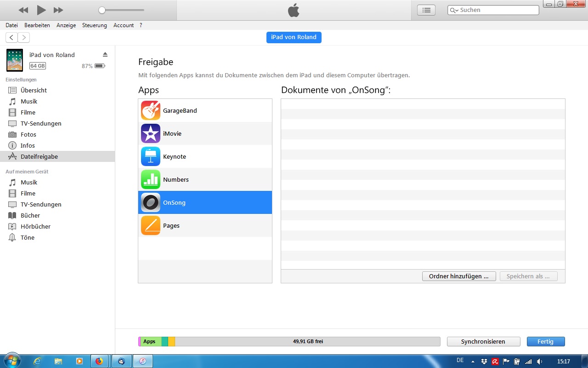This screenshot has width=588, height=368.
Task: Open Übersicht in the settings sidebar
Action: (x=57, y=90)
